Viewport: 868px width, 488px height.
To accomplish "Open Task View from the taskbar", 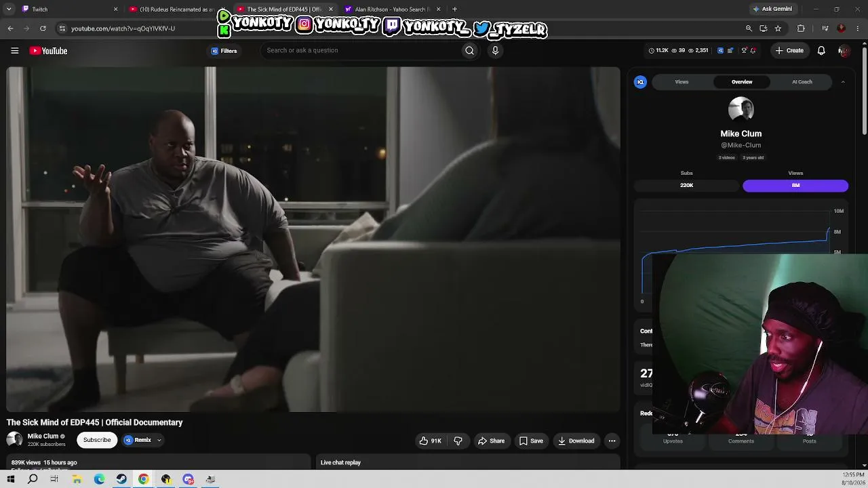I will [x=54, y=479].
